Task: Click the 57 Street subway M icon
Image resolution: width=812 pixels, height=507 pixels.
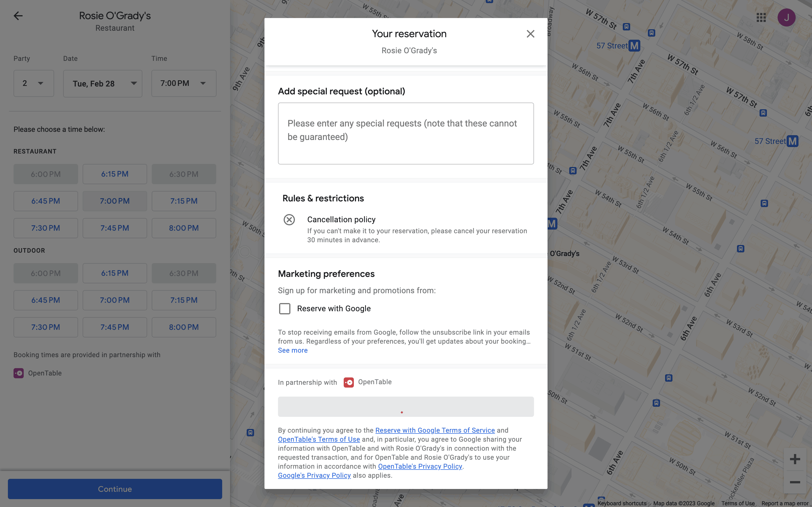Action: pos(634,46)
